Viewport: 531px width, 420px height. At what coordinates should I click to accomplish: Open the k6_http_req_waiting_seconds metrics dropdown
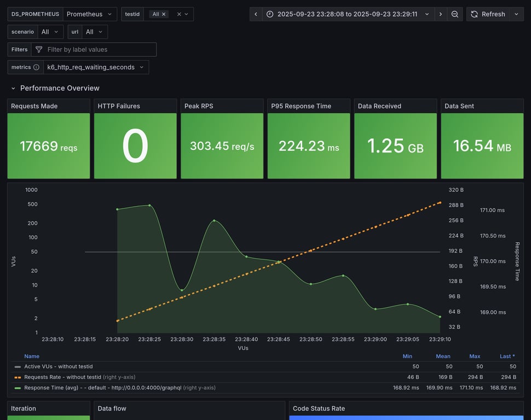pos(96,67)
